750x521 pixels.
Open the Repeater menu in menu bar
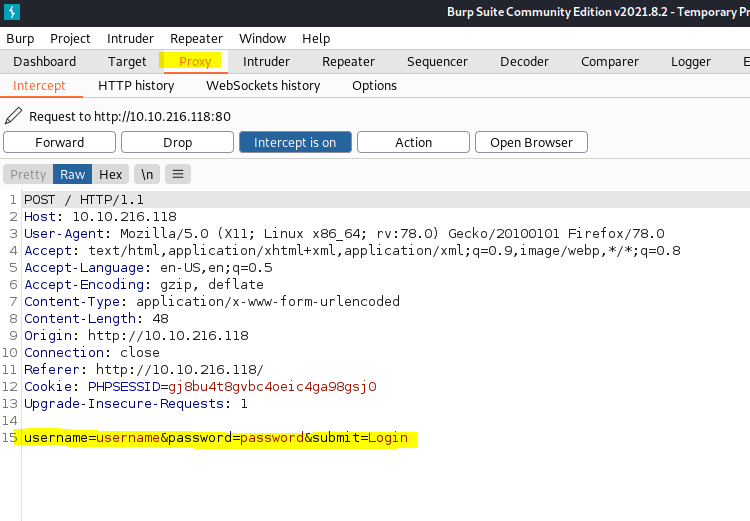coord(196,38)
